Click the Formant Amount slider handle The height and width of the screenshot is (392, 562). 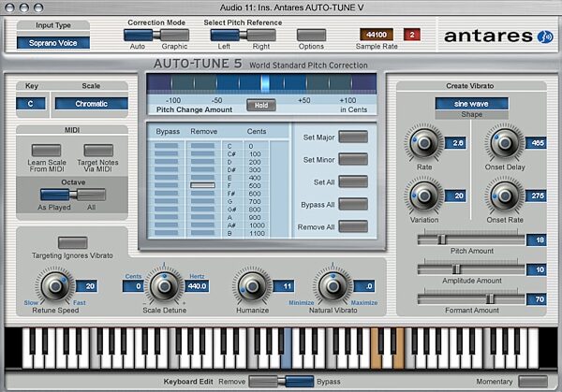pos(490,298)
